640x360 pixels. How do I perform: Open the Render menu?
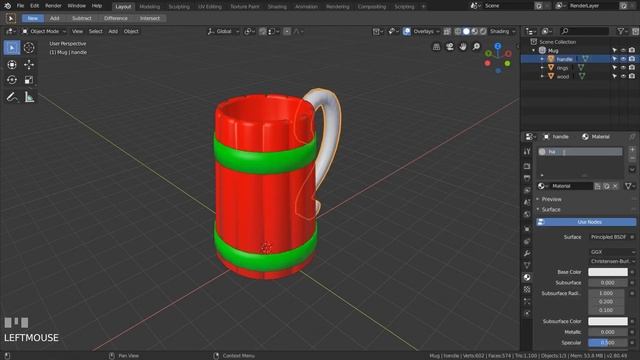[x=53, y=6]
